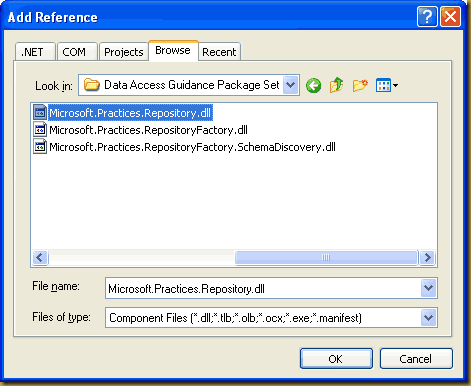
Task: Expand the Look in folder dropdown
Action: pyautogui.click(x=291, y=85)
